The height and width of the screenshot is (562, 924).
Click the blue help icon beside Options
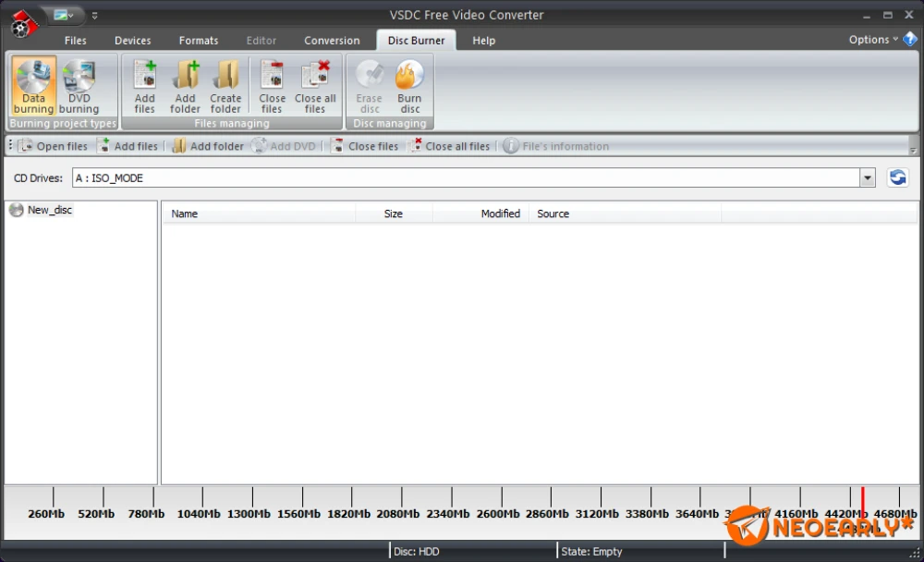(x=910, y=40)
